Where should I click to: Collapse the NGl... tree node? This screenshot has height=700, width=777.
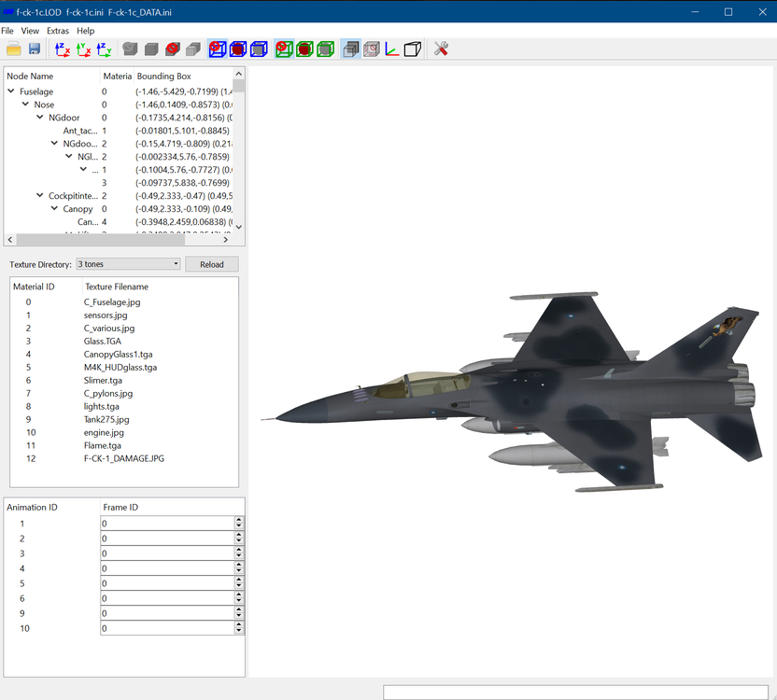click(x=68, y=156)
